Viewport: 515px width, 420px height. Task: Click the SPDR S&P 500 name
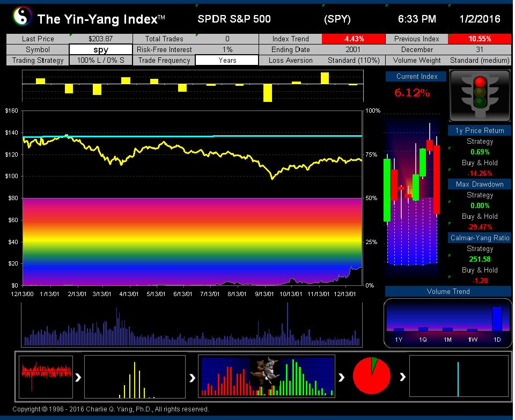tap(234, 19)
